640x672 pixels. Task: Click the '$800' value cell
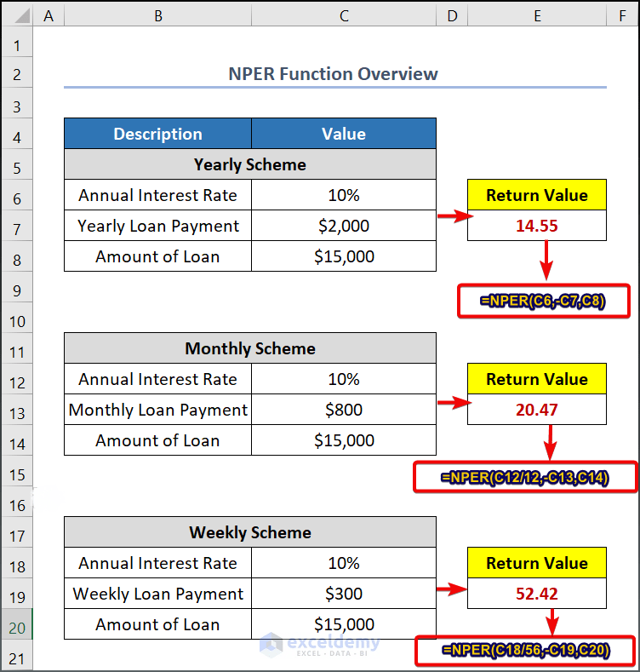344,410
